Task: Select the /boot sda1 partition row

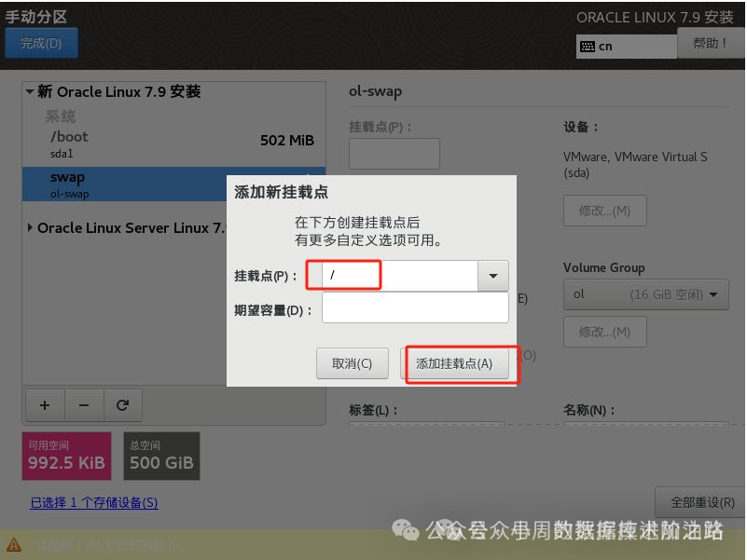Action: tap(173, 144)
